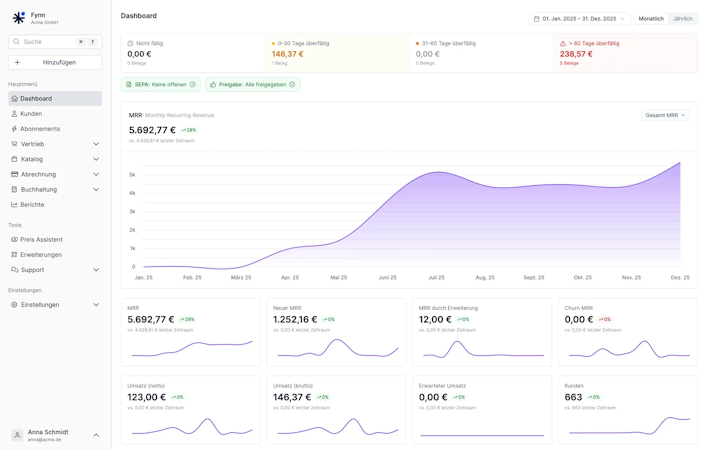
Task: Click the Dashboard home icon in sidebar
Action: [14, 99]
